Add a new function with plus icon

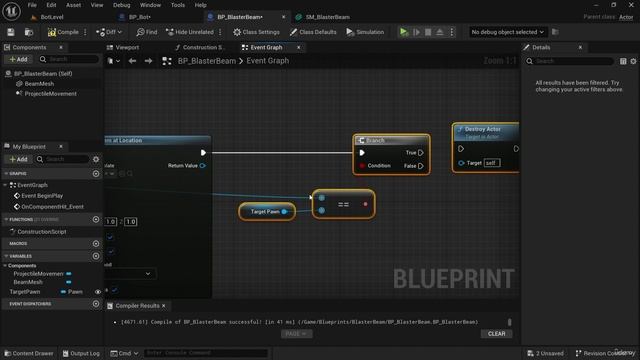tap(96, 219)
